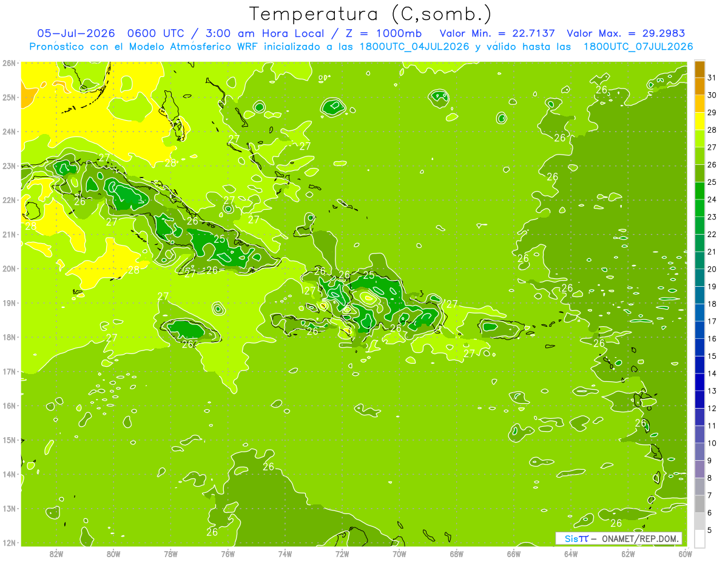728x562 pixels.
Task: Click the longitude axis label 76W
Action: (x=227, y=554)
